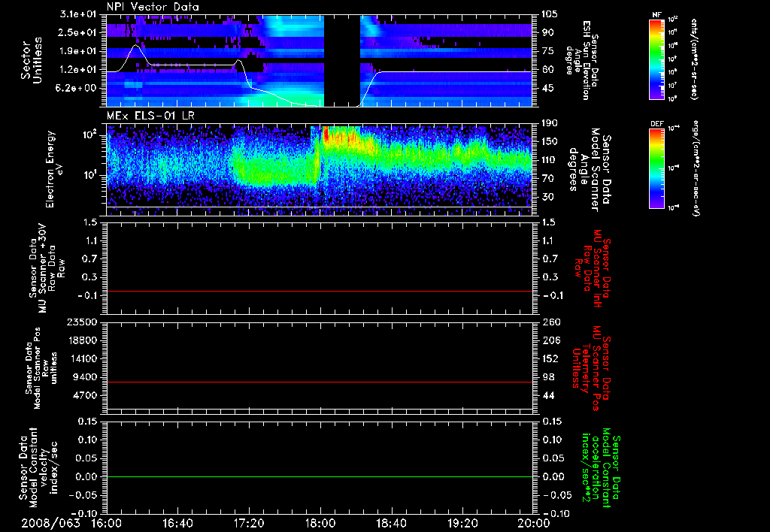Select the "NPI Vector Data" panel title
This screenshot has height=532, width=770.
153,7
